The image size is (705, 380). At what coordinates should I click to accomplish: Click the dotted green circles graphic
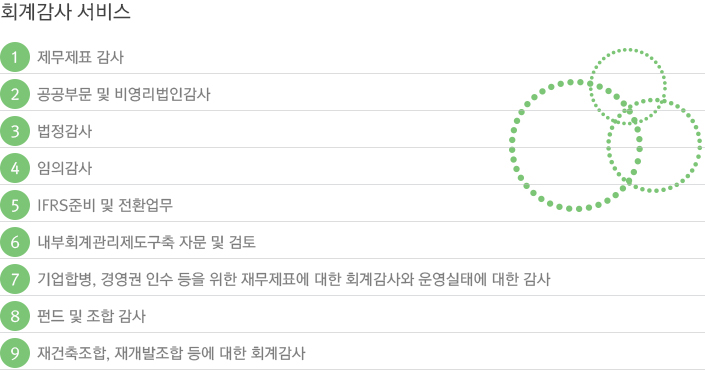point(606,130)
